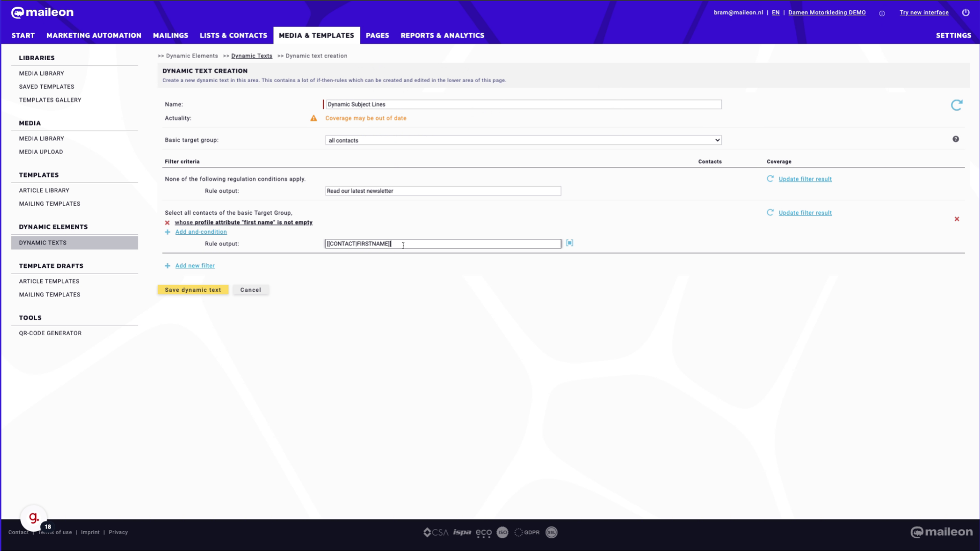Screen dimensions: 980x551
Task: Open the MEDIA & TEMPLATES menu tab
Action: point(316,35)
